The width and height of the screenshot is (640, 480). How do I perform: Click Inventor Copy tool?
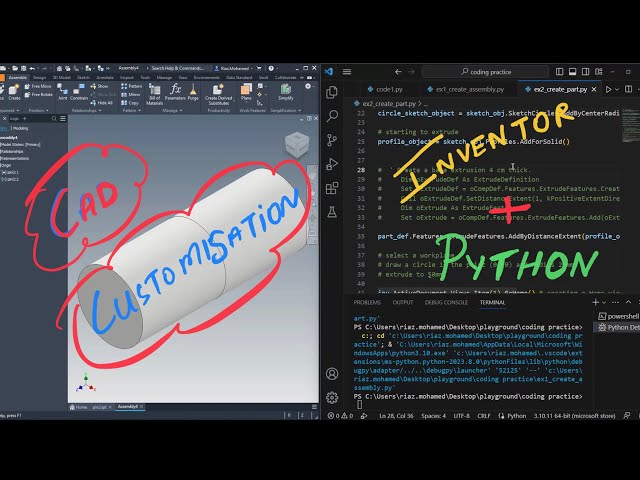click(130, 103)
